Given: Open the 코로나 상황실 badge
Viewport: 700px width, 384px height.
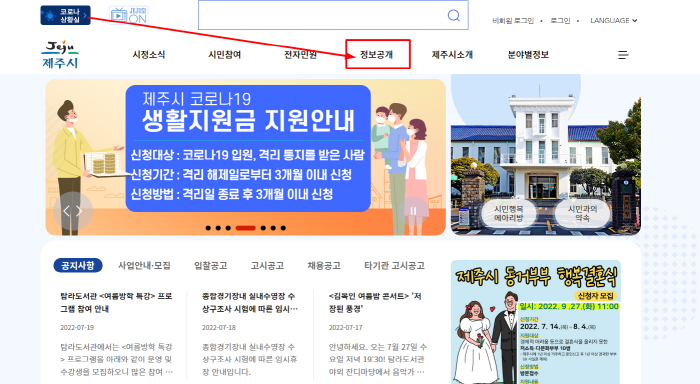Looking at the screenshot, I should point(65,15).
